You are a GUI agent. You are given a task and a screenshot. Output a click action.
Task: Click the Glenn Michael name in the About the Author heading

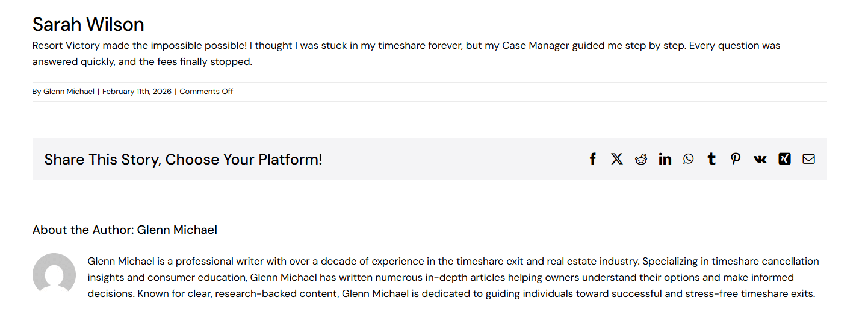point(177,230)
